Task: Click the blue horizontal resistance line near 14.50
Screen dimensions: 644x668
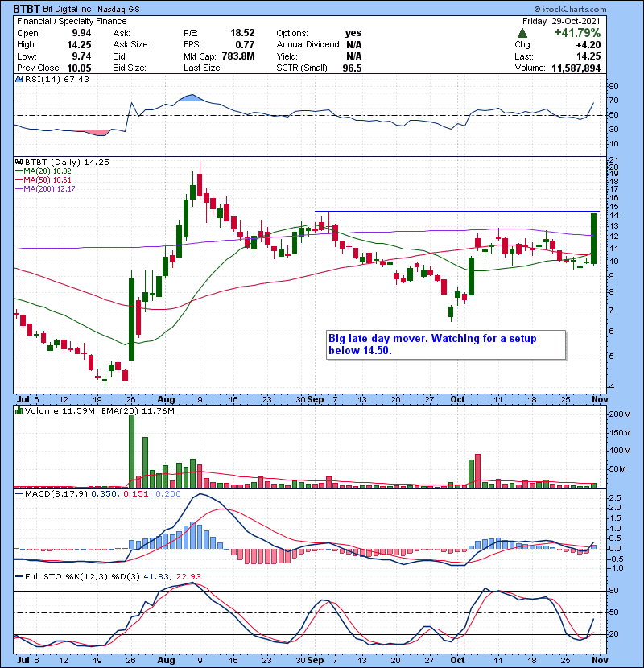Action: tap(457, 212)
